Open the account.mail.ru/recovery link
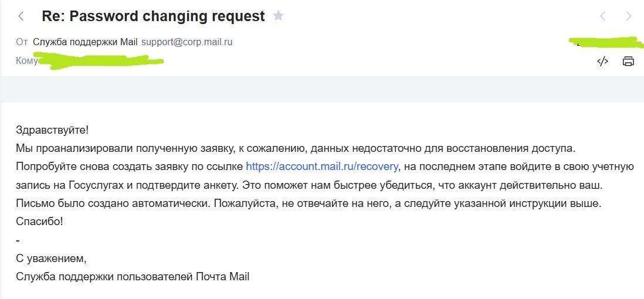The width and height of the screenshot is (644, 299). click(x=323, y=167)
